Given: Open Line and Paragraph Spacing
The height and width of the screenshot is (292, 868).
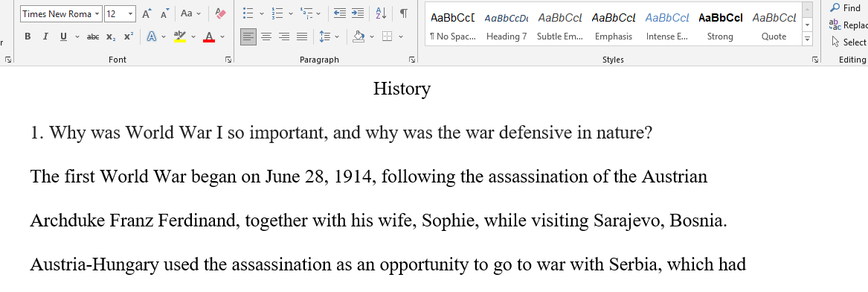Looking at the screenshot, I should pos(326,36).
